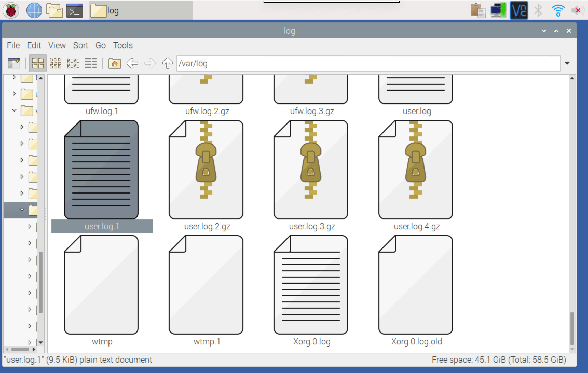
Task: Open a new tab using the toolbar icon
Action: [14, 63]
